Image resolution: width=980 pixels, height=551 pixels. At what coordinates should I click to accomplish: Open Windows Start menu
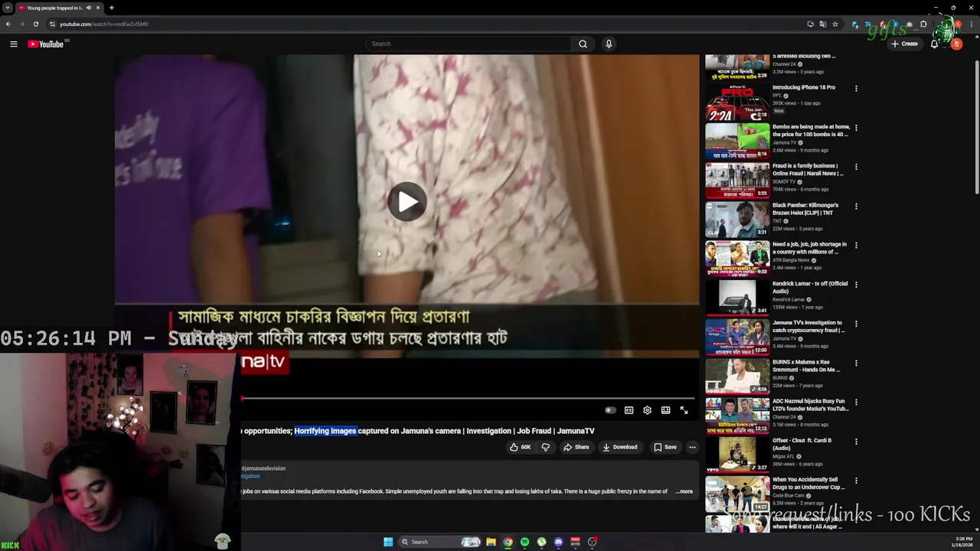388,542
